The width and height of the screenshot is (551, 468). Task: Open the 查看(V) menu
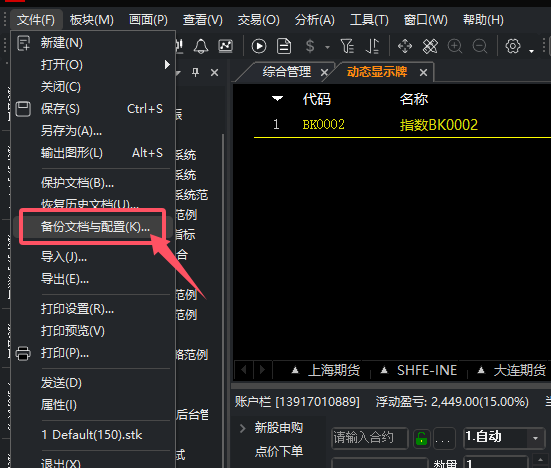(203, 20)
